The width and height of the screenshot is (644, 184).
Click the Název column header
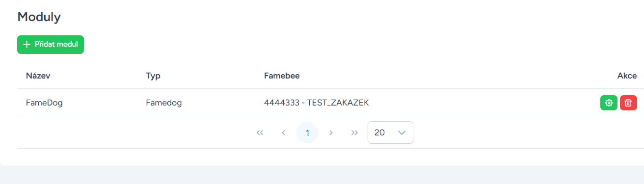coord(38,76)
